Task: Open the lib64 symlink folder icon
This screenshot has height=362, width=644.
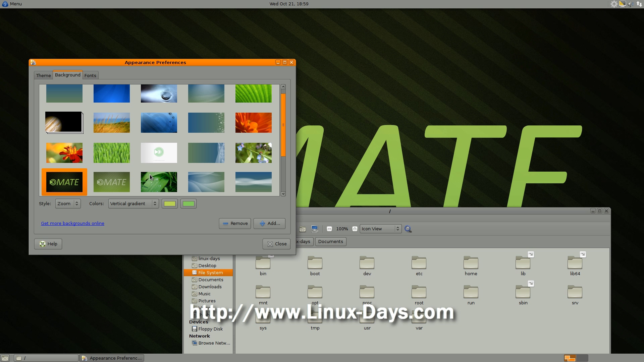Action: pyautogui.click(x=575, y=263)
